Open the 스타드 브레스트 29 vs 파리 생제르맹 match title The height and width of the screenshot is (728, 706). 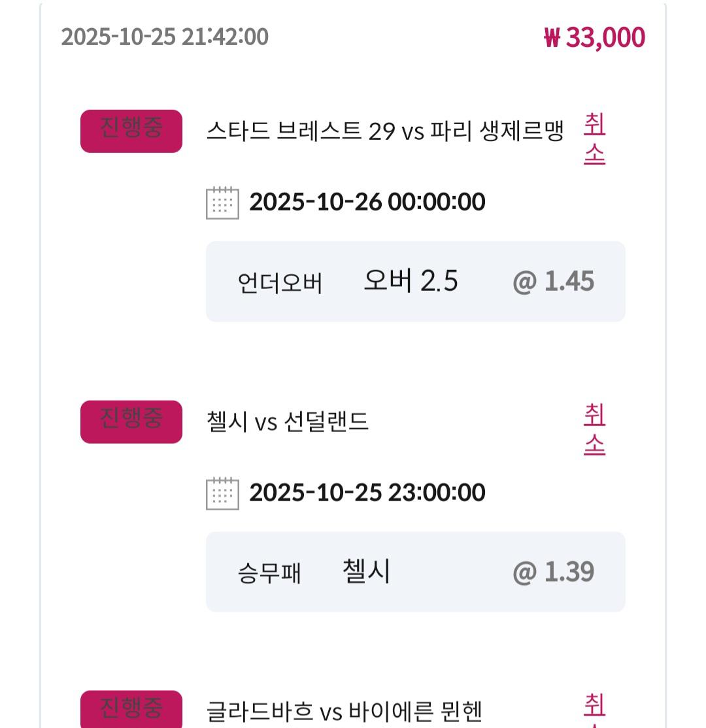click(x=384, y=131)
